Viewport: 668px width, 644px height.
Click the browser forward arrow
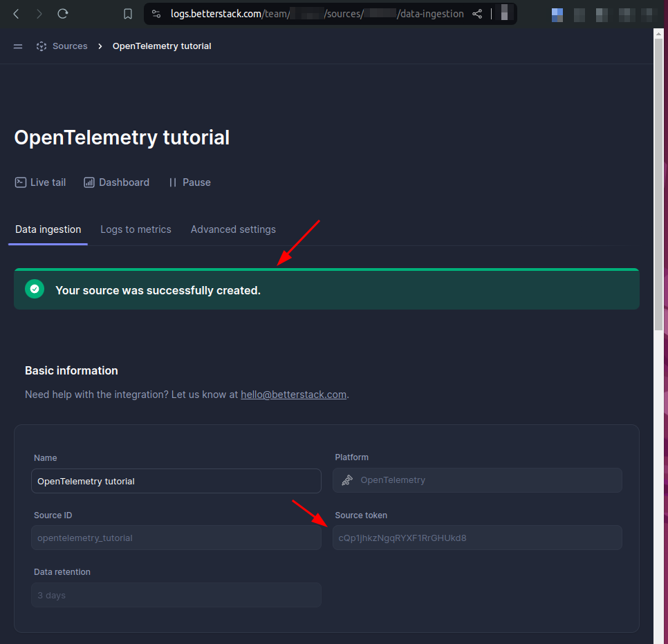[39, 14]
